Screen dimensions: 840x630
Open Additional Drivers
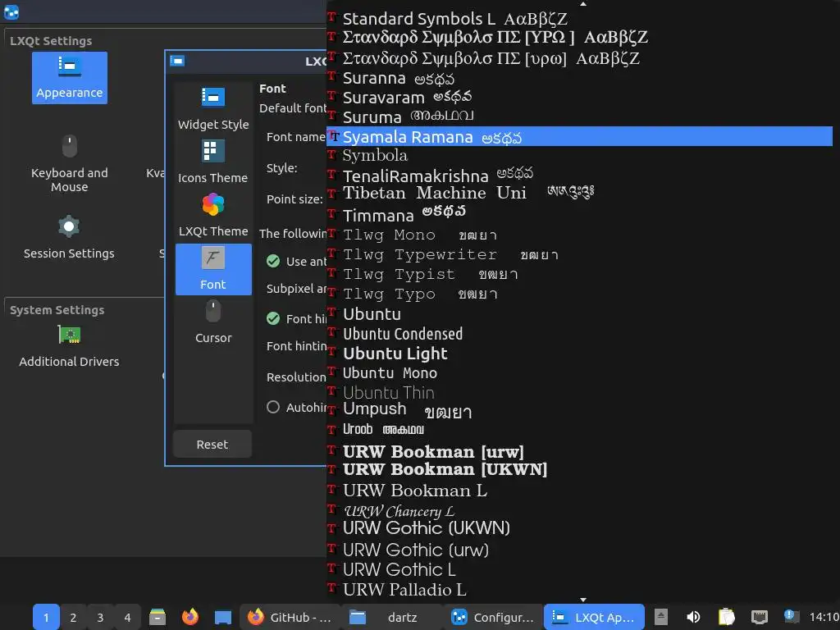[x=69, y=347]
